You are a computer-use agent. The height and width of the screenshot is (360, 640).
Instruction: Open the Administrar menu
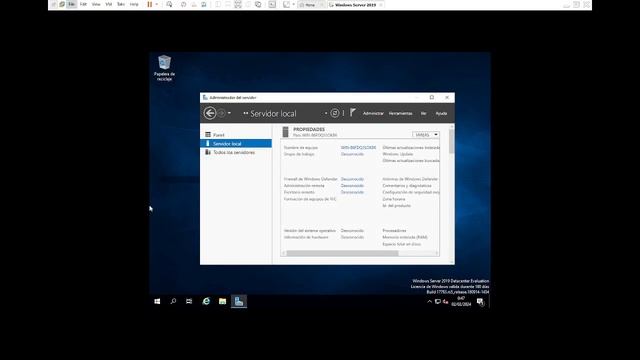[x=373, y=113]
